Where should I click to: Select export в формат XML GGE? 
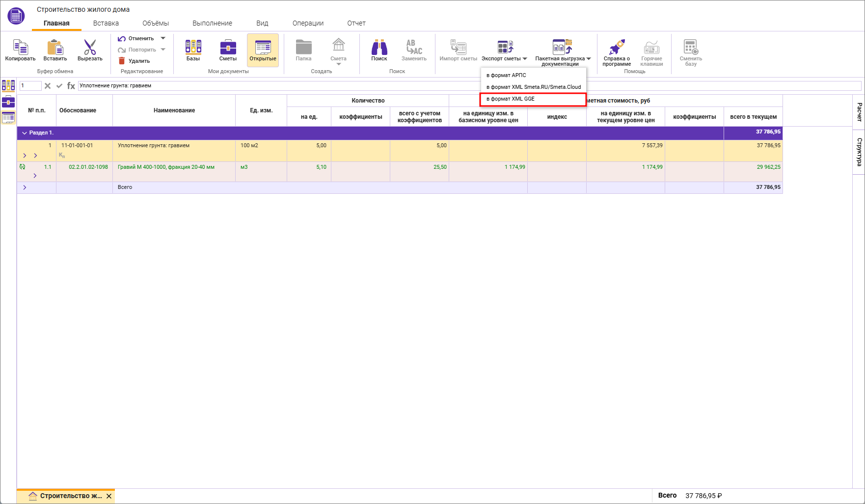[x=511, y=99]
